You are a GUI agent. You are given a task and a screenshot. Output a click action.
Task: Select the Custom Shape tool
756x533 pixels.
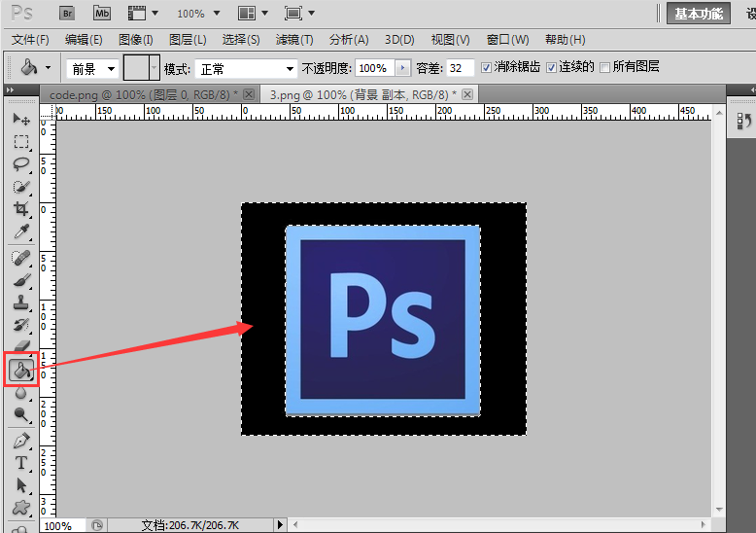(x=20, y=508)
